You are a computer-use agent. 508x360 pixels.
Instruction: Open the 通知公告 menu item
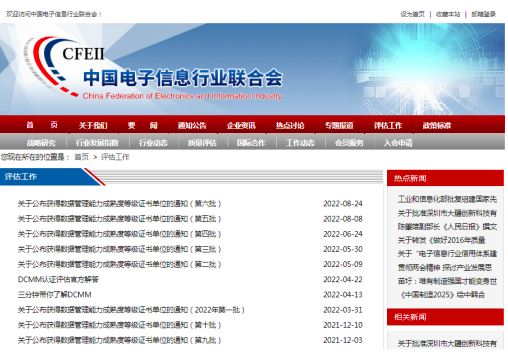pos(192,125)
